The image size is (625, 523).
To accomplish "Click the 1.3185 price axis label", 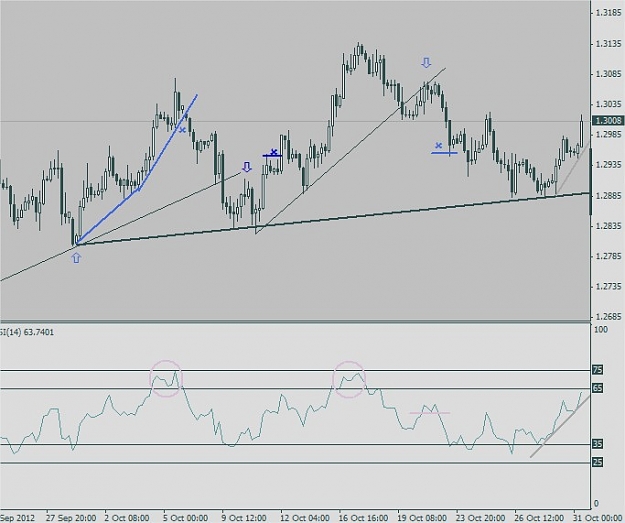I will click(608, 13).
